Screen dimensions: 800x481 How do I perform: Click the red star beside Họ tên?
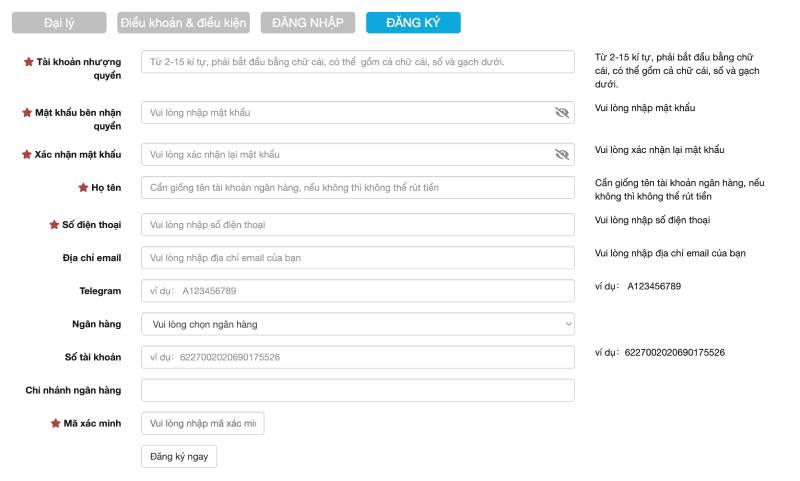[83, 188]
